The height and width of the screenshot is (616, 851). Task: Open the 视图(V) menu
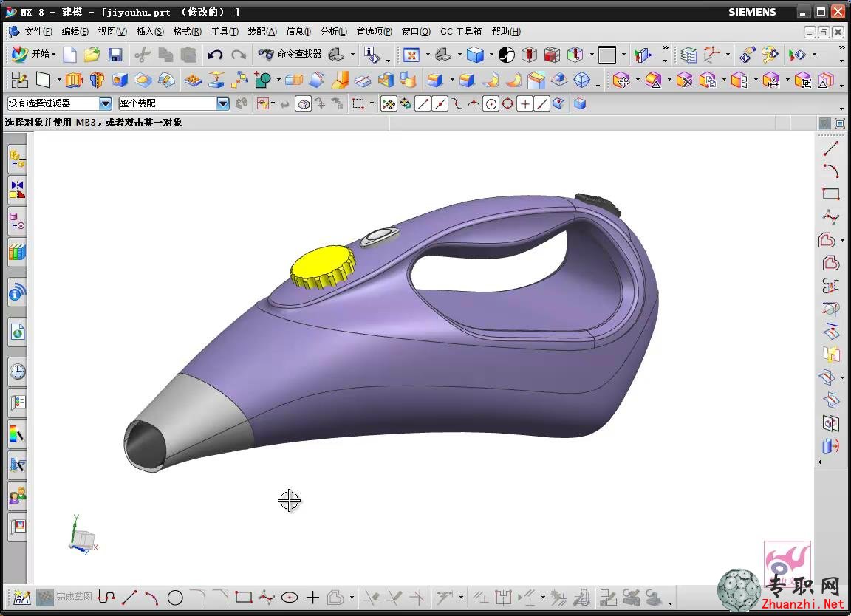coord(112,32)
